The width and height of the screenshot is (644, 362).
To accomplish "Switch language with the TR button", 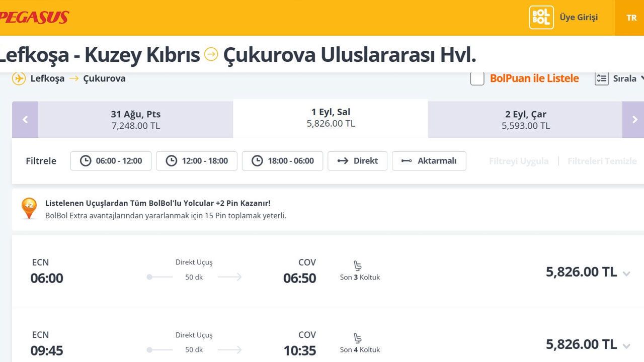I will 631,18.
